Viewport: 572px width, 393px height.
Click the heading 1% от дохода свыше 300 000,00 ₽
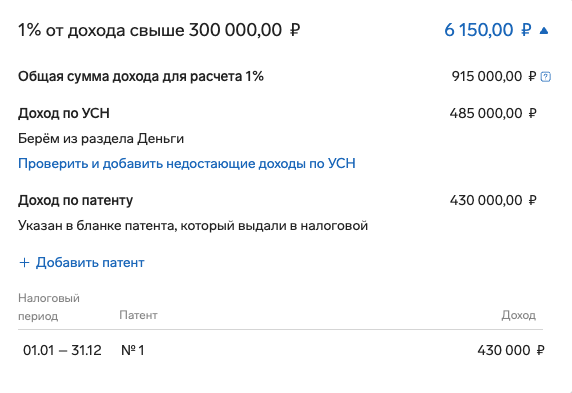click(159, 30)
